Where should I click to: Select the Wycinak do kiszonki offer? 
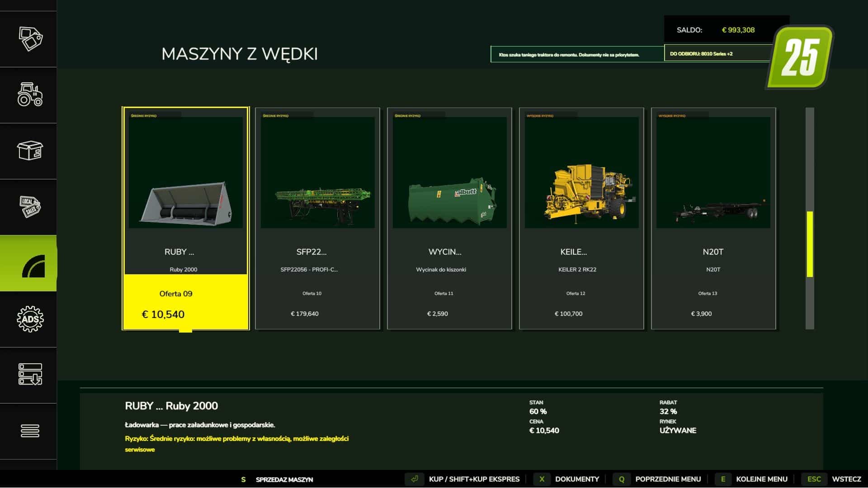pyautogui.click(x=449, y=218)
